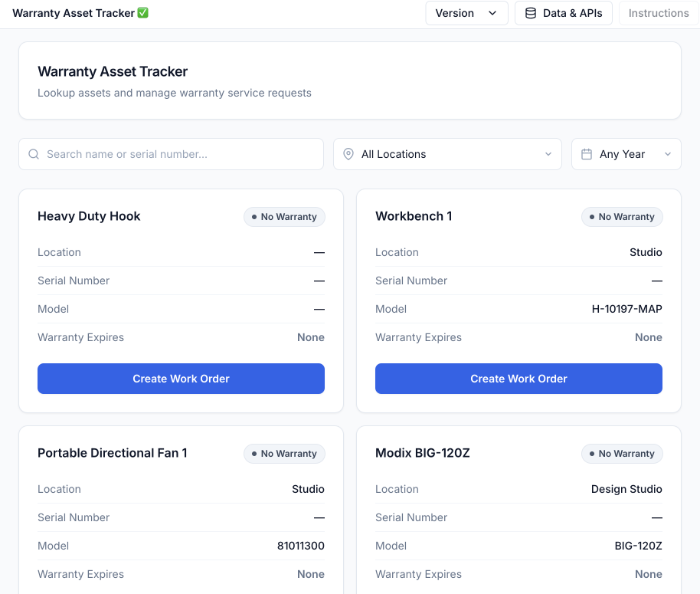Click the All Locations chevron arrow
The image size is (700, 594).
548,154
